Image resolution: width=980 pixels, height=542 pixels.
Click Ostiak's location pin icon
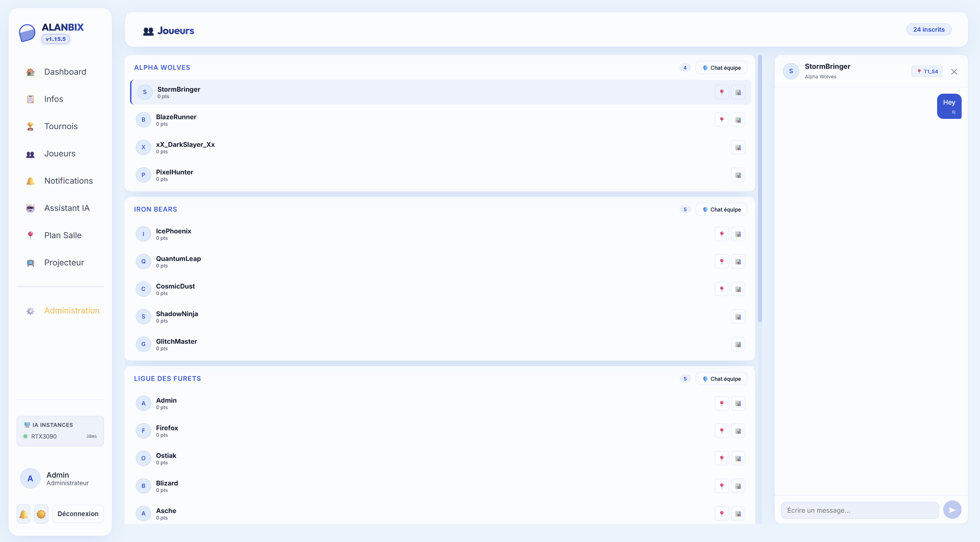pyautogui.click(x=722, y=459)
